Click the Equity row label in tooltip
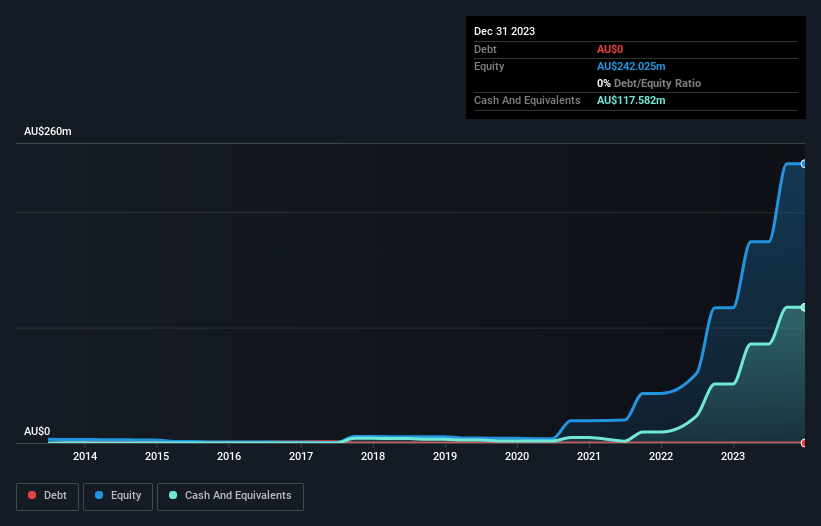 489,66
